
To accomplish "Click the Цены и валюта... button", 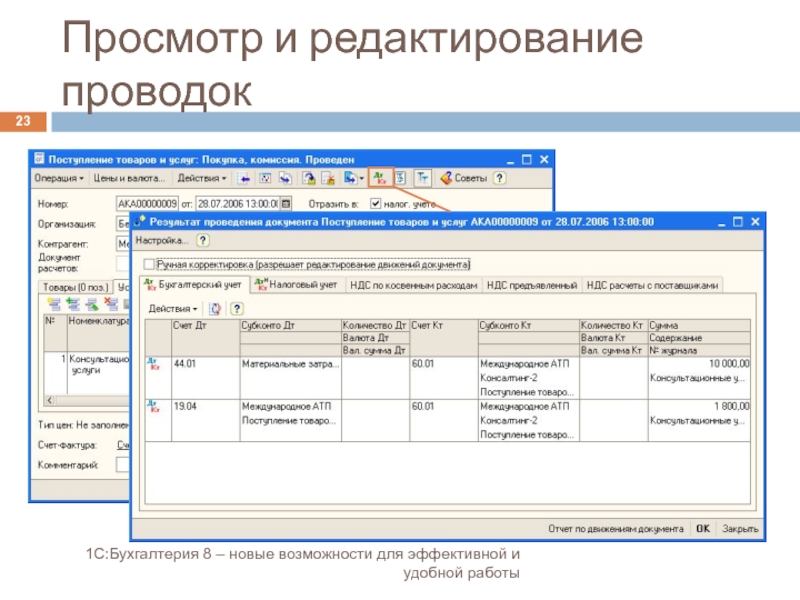I will point(129,178).
